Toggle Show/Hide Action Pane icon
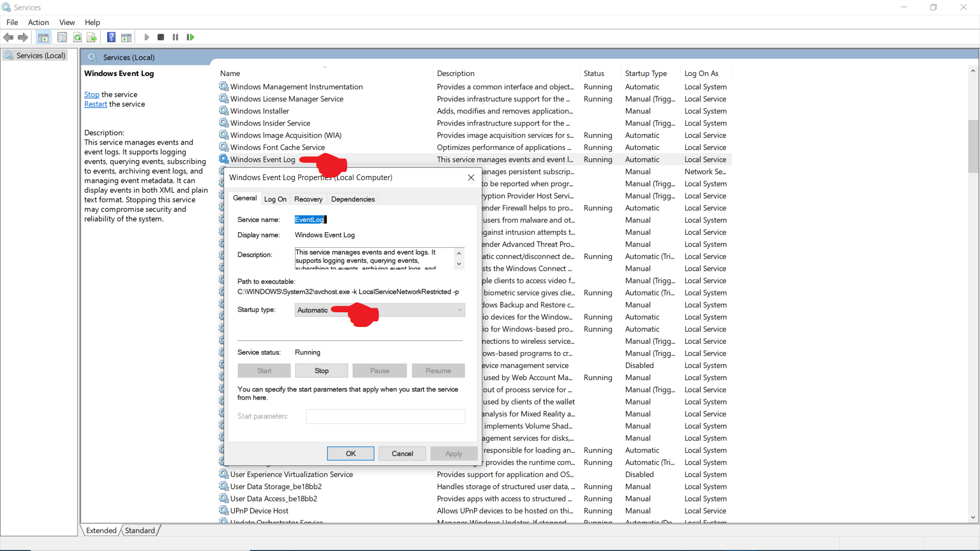 [126, 37]
